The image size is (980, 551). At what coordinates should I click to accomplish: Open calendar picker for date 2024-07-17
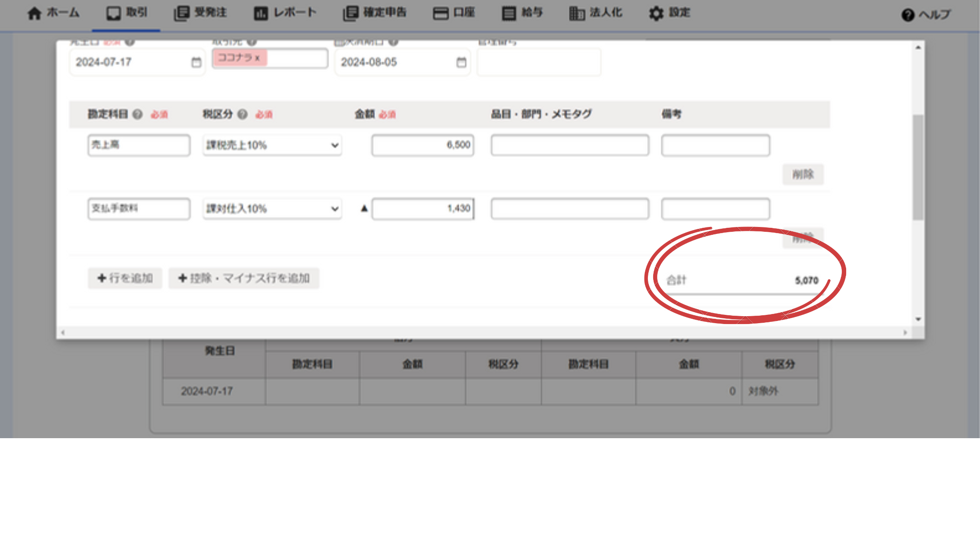[196, 63]
